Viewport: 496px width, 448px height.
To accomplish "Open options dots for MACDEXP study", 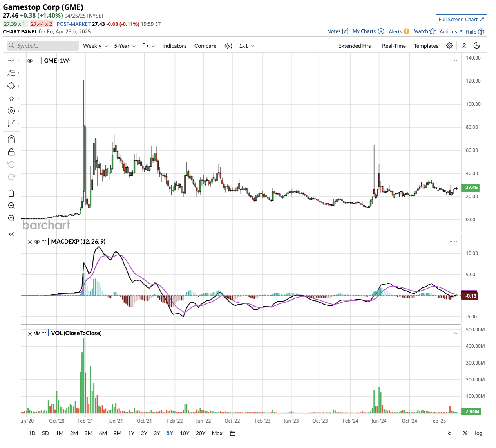I will tap(44, 241).
